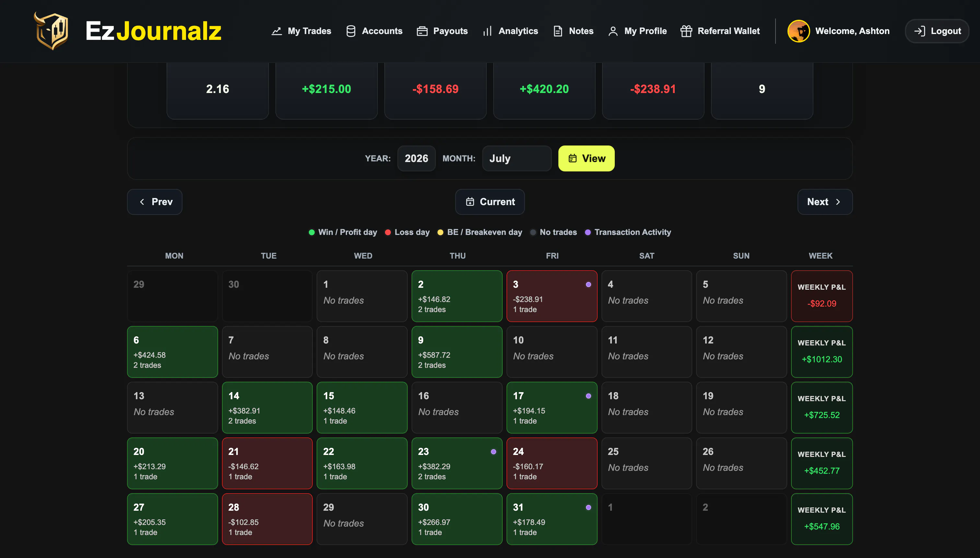Click the calendar icon in Current button

click(x=470, y=202)
